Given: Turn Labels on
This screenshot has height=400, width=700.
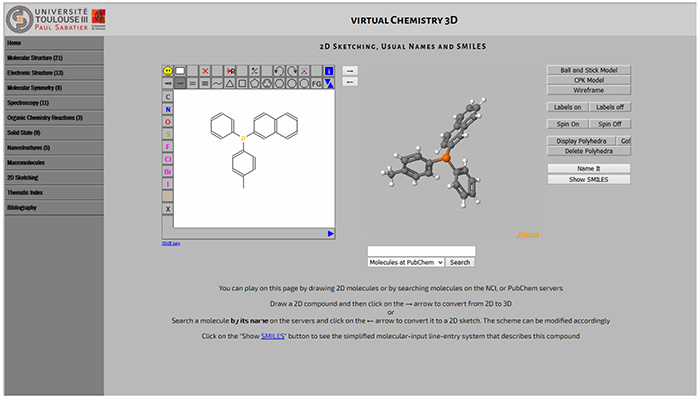Looking at the screenshot, I should 567,107.
